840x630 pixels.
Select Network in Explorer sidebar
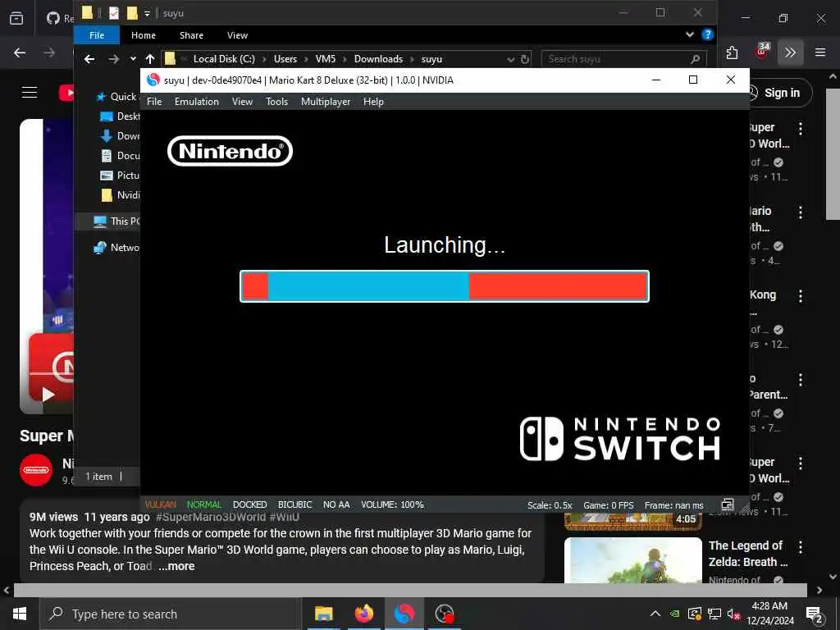coord(116,248)
